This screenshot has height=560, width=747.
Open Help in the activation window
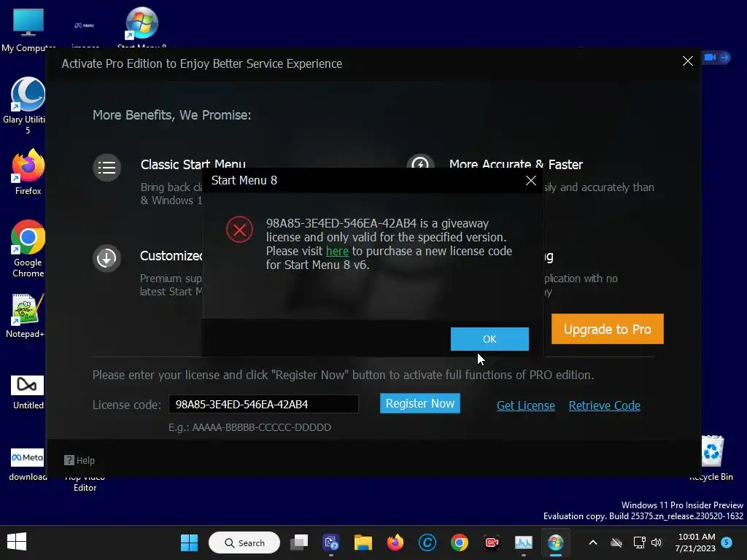tap(80, 461)
